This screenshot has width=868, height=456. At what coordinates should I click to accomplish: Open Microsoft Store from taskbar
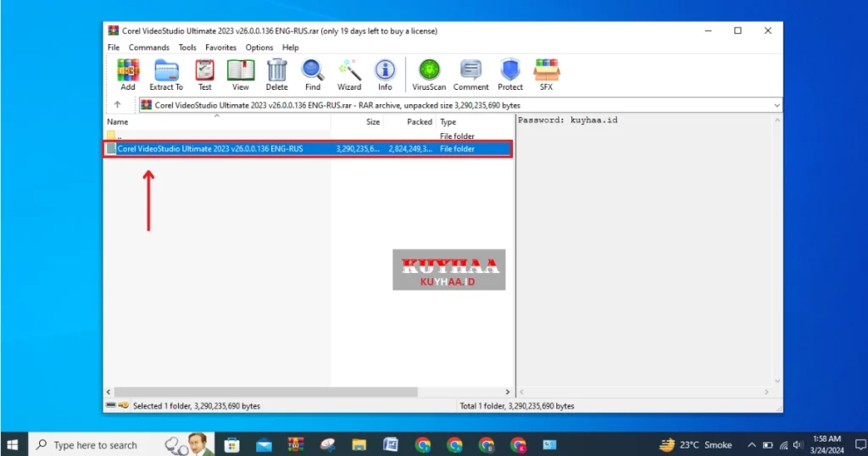coord(231,444)
